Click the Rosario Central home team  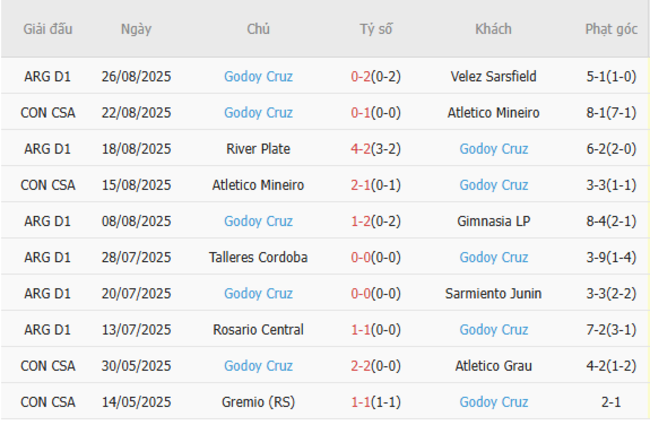pyautogui.click(x=258, y=329)
